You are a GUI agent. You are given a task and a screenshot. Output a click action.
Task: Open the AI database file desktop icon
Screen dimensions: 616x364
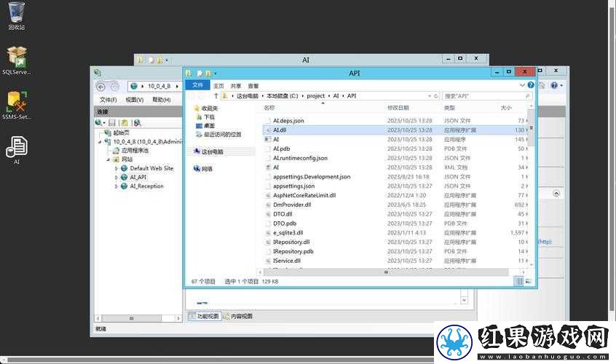click(16, 150)
